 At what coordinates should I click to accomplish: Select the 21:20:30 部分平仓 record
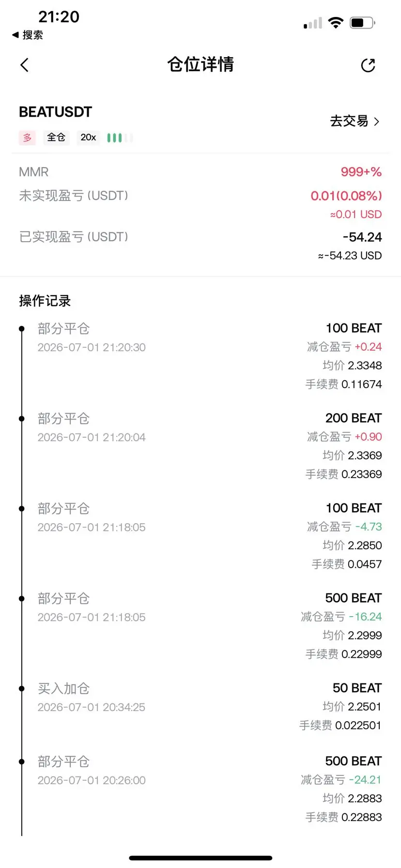(x=200, y=356)
